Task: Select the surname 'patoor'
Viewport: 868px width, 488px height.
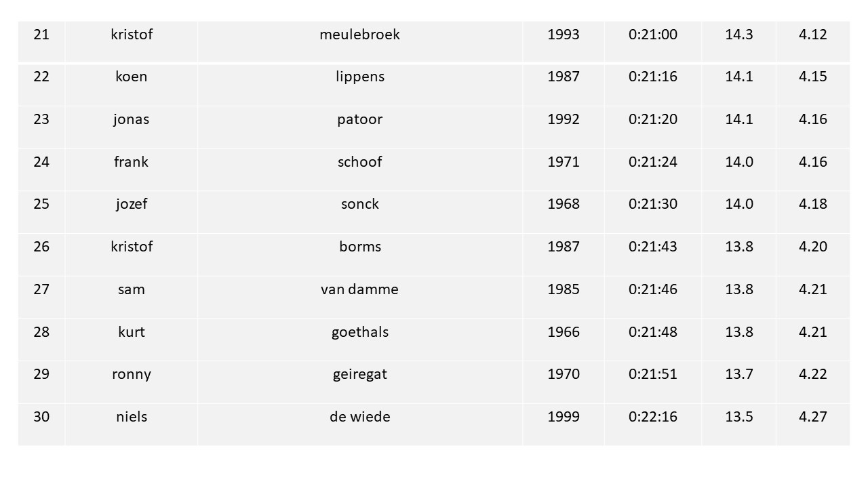Action: tap(360, 119)
